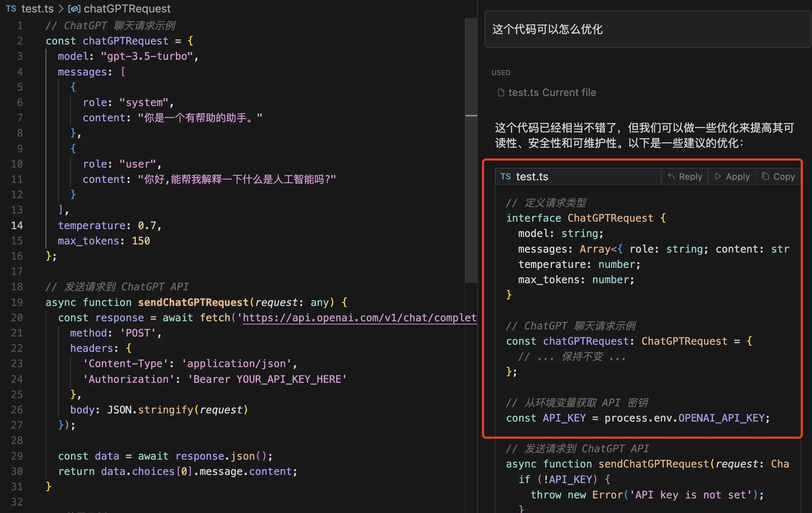The image size is (812, 513).
Task: Click line number 19 in gutter
Action: (x=17, y=302)
